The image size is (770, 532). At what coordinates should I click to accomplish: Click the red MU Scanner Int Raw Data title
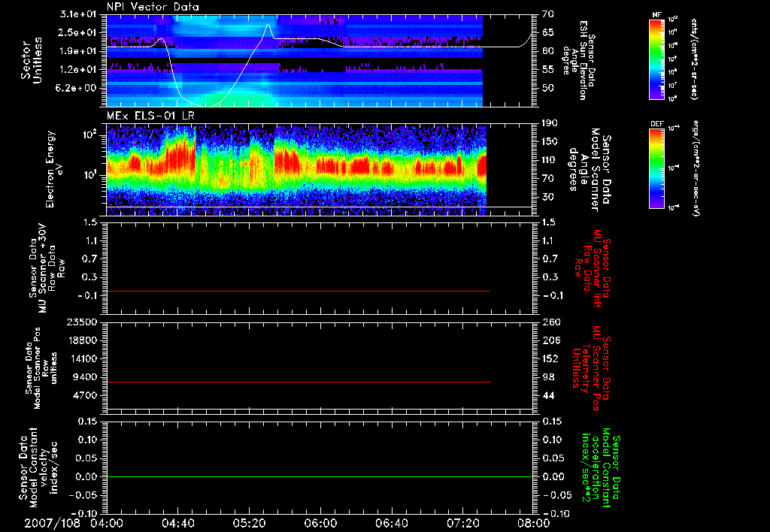pyautogui.click(x=593, y=268)
